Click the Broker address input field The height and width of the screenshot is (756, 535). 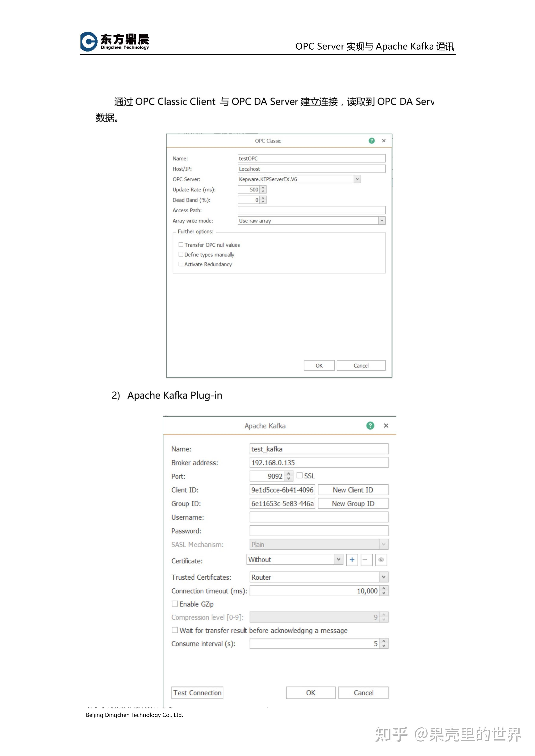pos(319,462)
